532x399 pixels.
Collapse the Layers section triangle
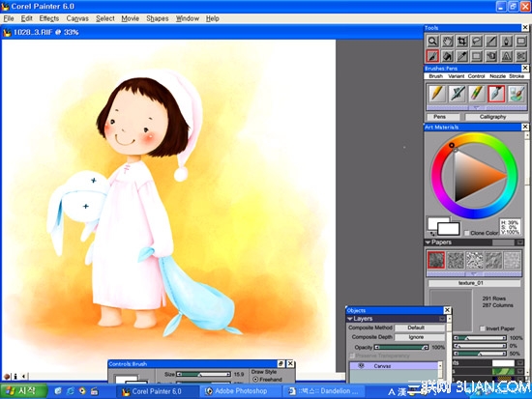[350, 319]
